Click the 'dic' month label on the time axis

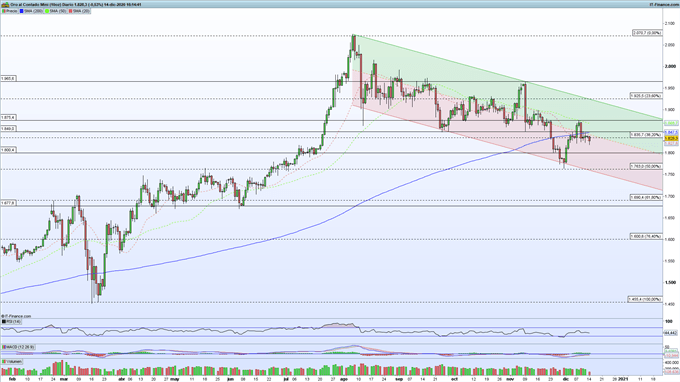565,379
